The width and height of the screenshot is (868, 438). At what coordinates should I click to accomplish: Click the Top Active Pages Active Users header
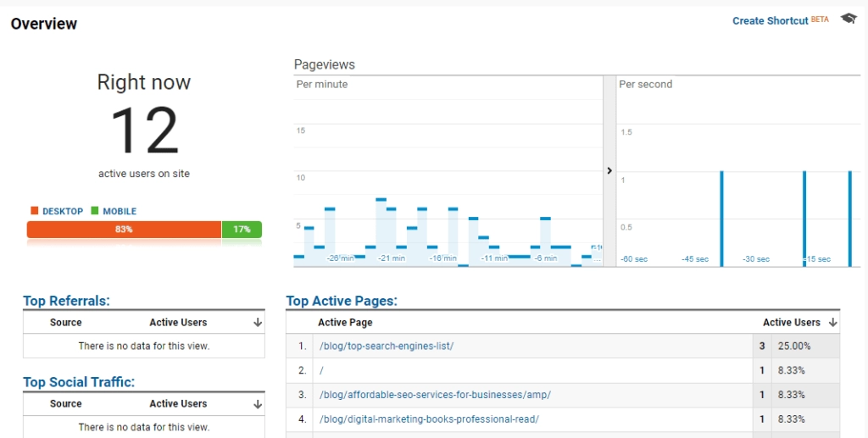791,323
